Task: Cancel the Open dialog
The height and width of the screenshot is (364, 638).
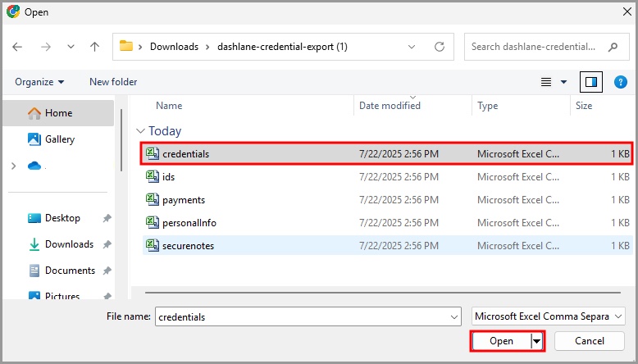Action: (589, 341)
